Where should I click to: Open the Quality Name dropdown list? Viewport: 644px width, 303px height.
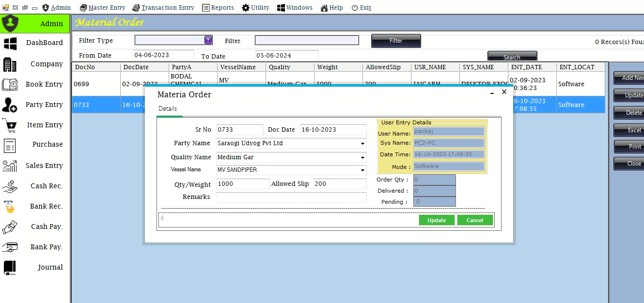coord(362,158)
